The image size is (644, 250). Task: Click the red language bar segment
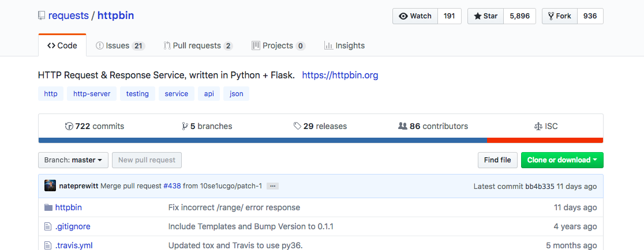[x=545, y=140]
